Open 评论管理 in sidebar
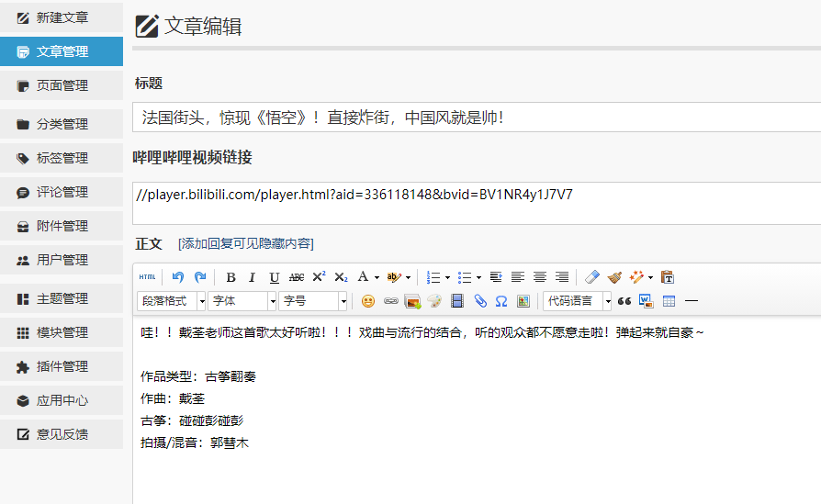821x504 pixels. (x=62, y=192)
